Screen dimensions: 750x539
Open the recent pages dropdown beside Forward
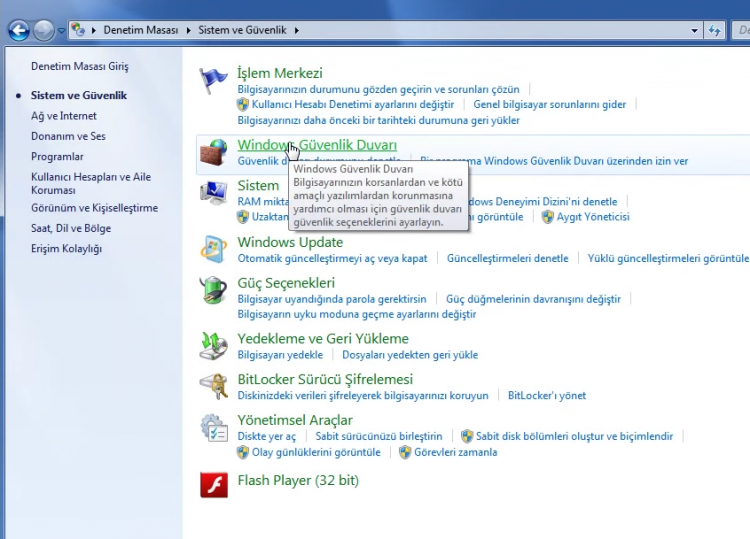61,31
